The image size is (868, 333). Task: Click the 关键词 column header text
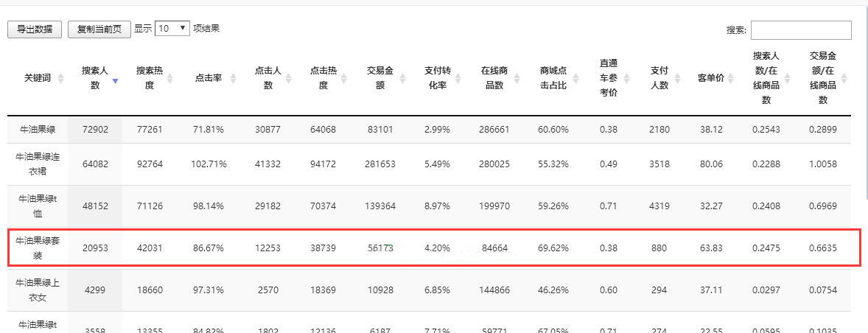38,79
